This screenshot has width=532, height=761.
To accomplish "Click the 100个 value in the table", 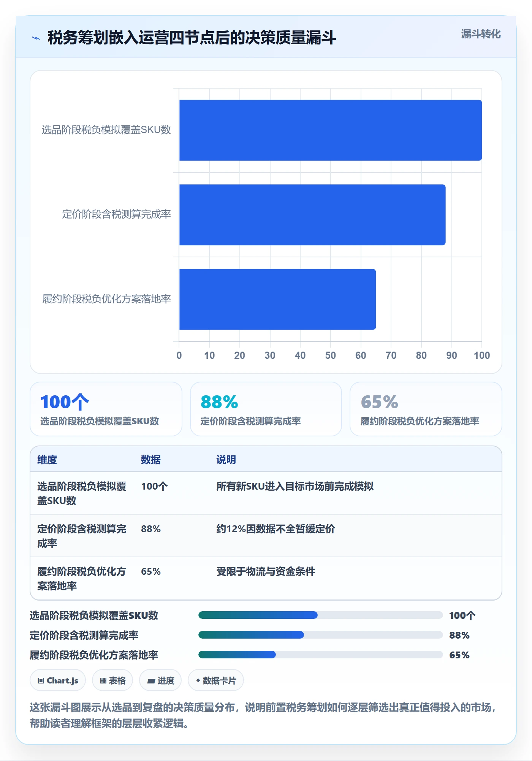I will tap(154, 486).
